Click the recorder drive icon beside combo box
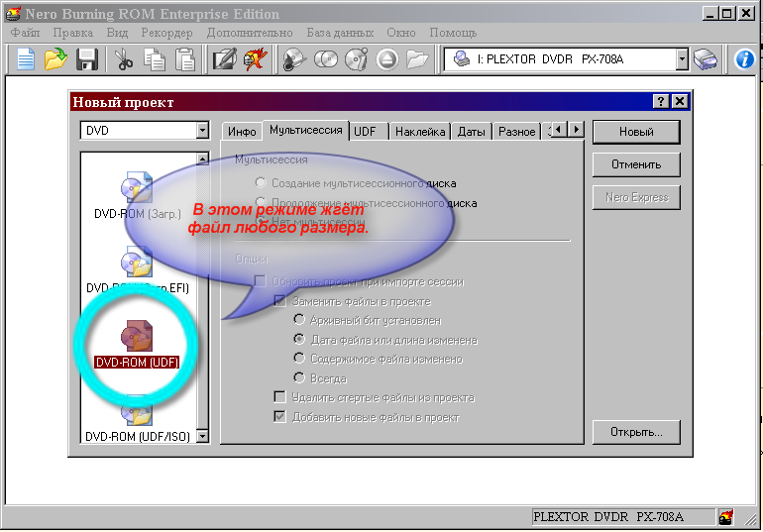The image size is (763, 532). 706,59
